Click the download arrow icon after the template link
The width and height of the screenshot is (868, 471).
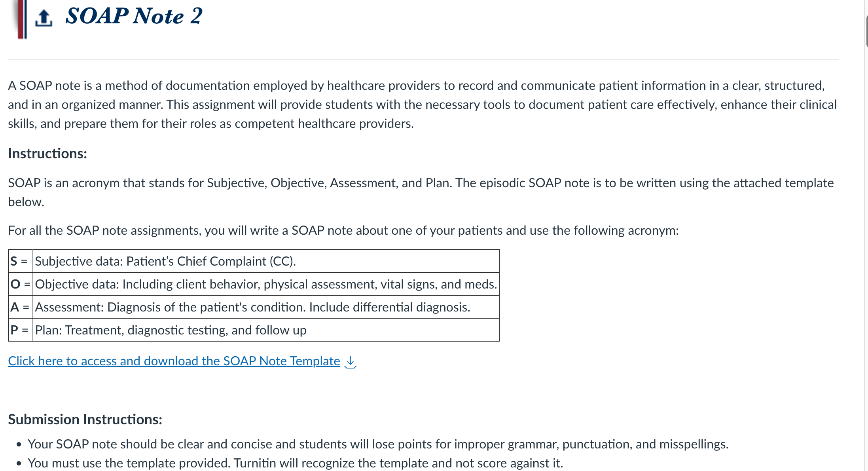click(350, 361)
